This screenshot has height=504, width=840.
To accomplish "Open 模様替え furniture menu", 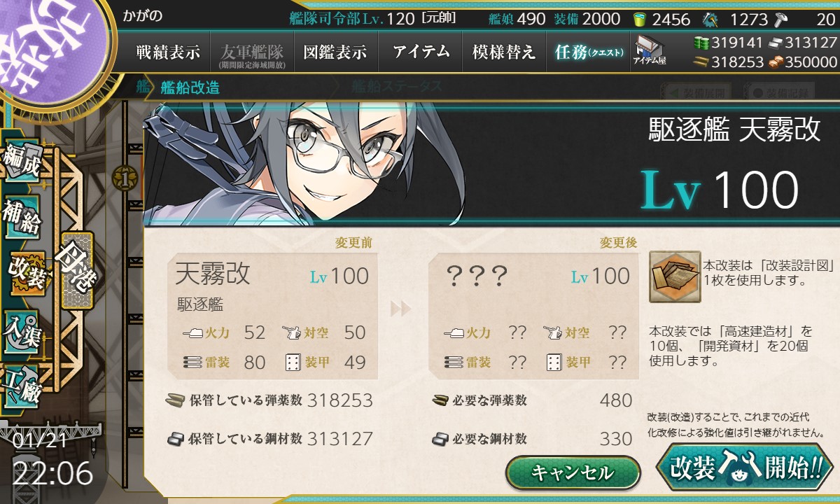I will (x=504, y=52).
